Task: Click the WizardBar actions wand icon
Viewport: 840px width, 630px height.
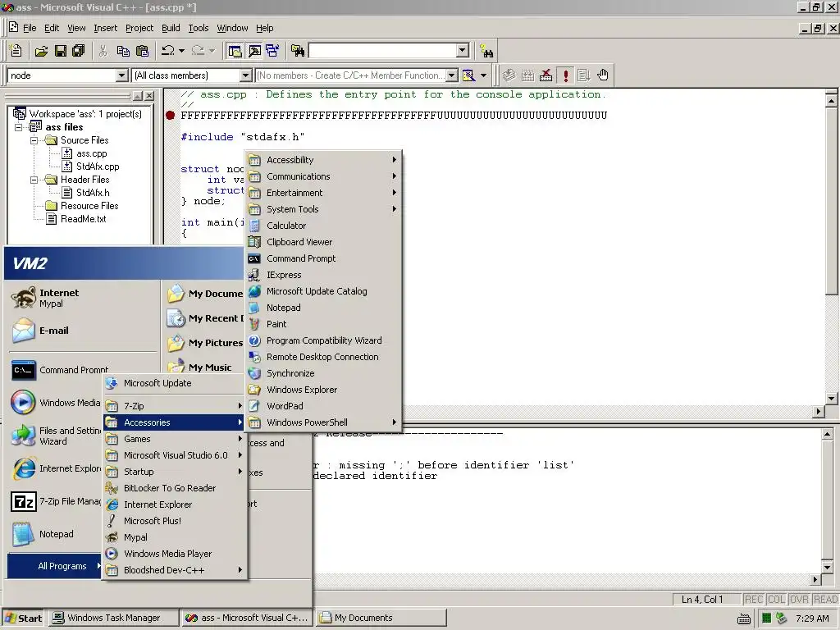Action: point(468,75)
